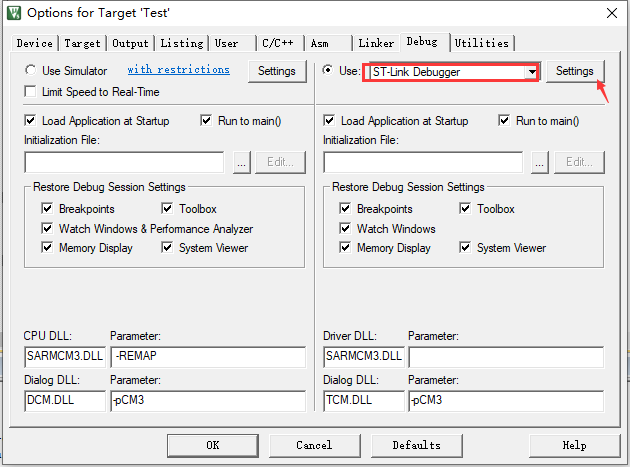The image size is (630, 467).
Task: Toggle debugger Breakpoints checkbox
Action: 345,208
